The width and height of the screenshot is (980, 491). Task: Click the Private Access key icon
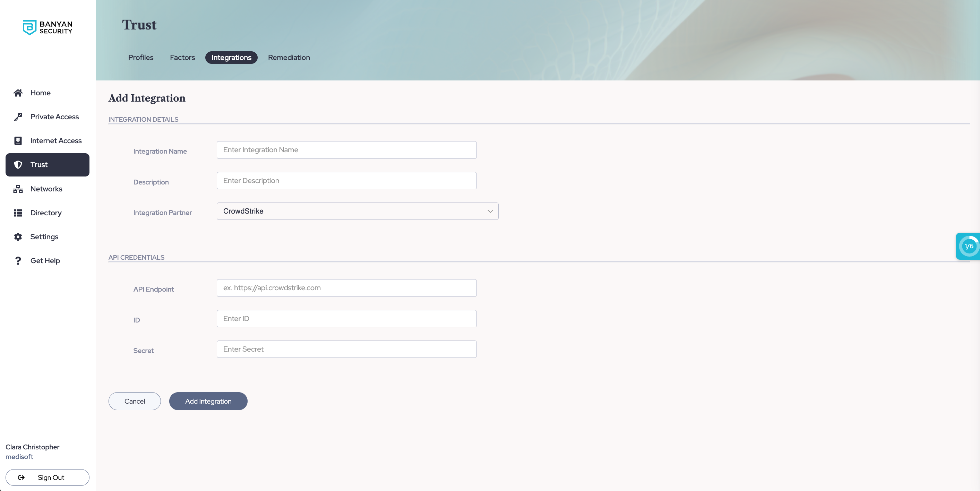tap(18, 117)
